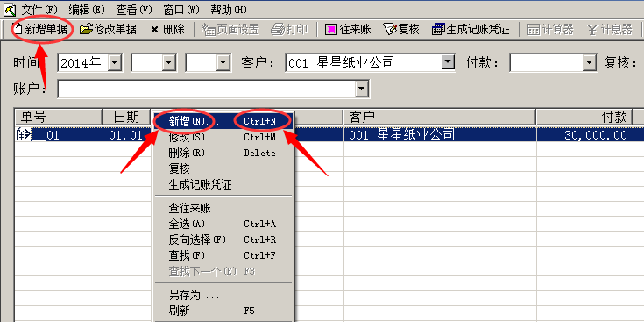Expand the month dropdown after year

click(169, 63)
